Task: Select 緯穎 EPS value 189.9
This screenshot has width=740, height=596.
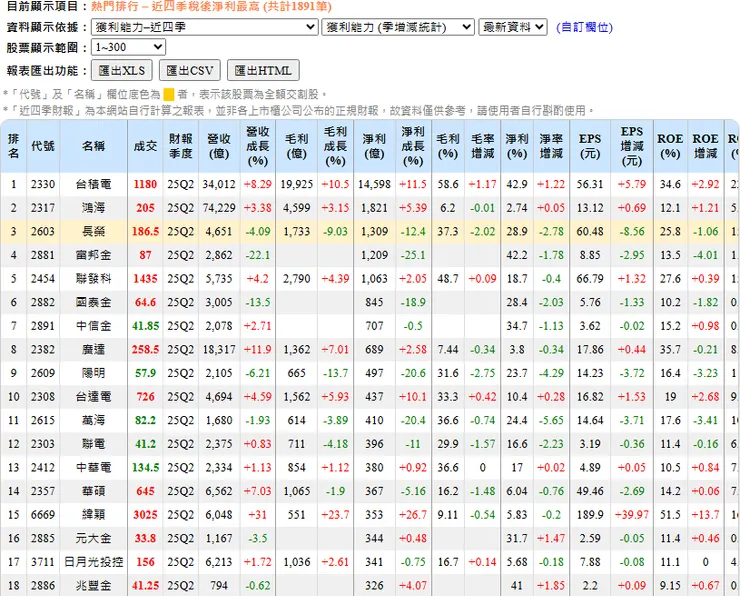Action: point(590,514)
